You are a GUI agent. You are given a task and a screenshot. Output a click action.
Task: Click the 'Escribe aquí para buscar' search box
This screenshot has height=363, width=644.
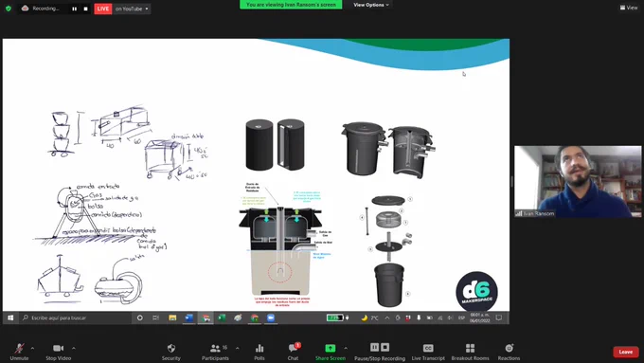tap(76, 318)
